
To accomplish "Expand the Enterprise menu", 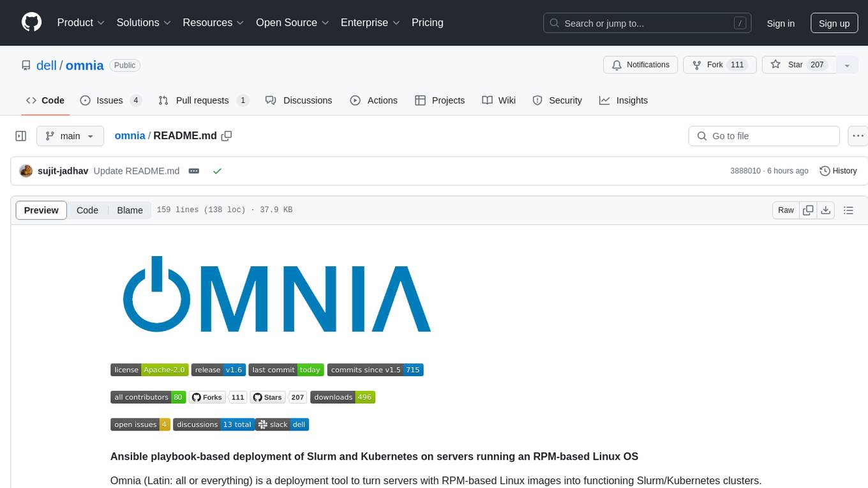I will pyautogui.click(x=370, y=22).
